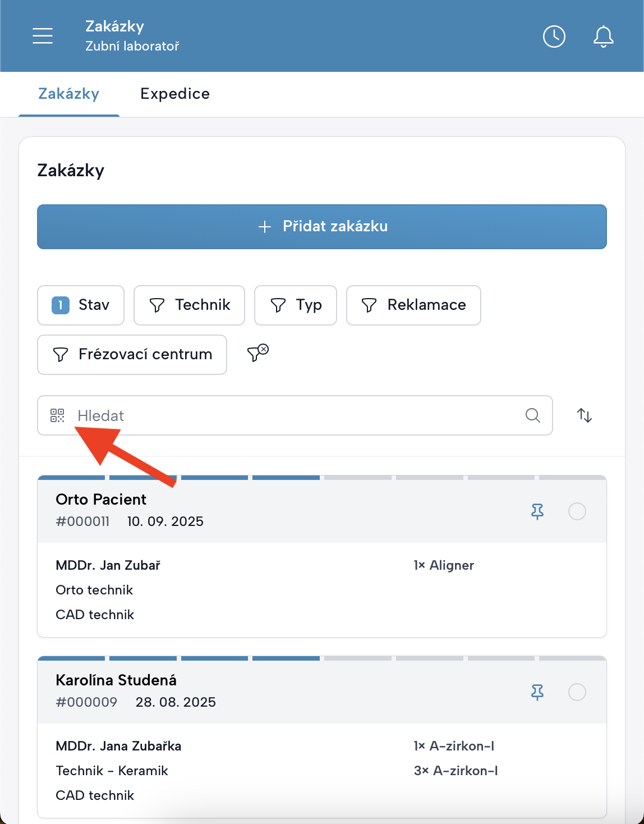Pin the Karolína Studená order

(x=537, y=692)
